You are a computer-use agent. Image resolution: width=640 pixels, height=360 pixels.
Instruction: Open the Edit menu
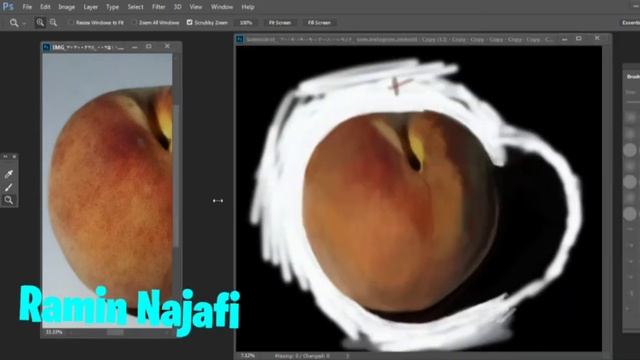(45, 7)
